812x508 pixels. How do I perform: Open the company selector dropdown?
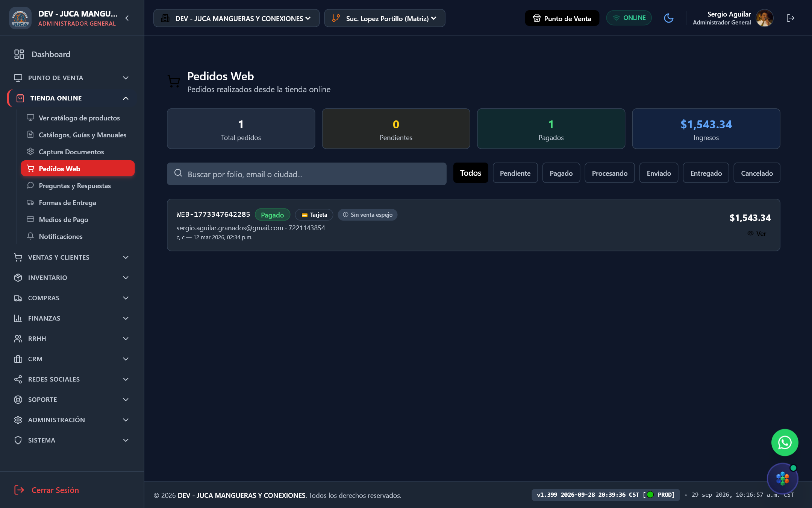click(236, 18)
